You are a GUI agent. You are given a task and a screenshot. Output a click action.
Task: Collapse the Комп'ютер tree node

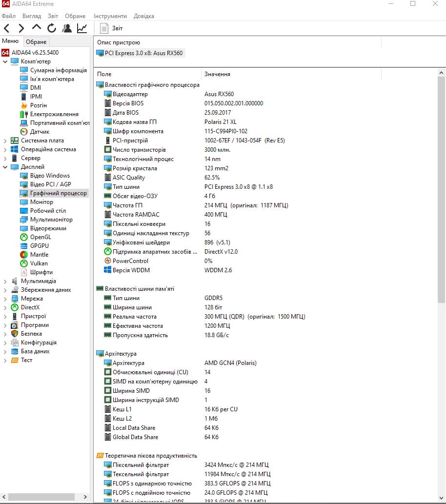[x=5, y=61]
